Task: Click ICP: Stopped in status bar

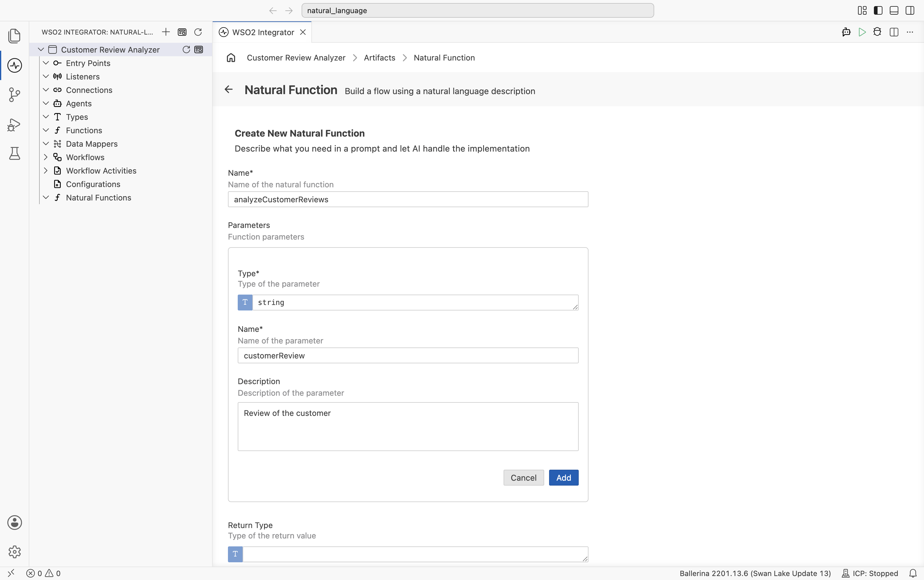Action: point(870,574)
